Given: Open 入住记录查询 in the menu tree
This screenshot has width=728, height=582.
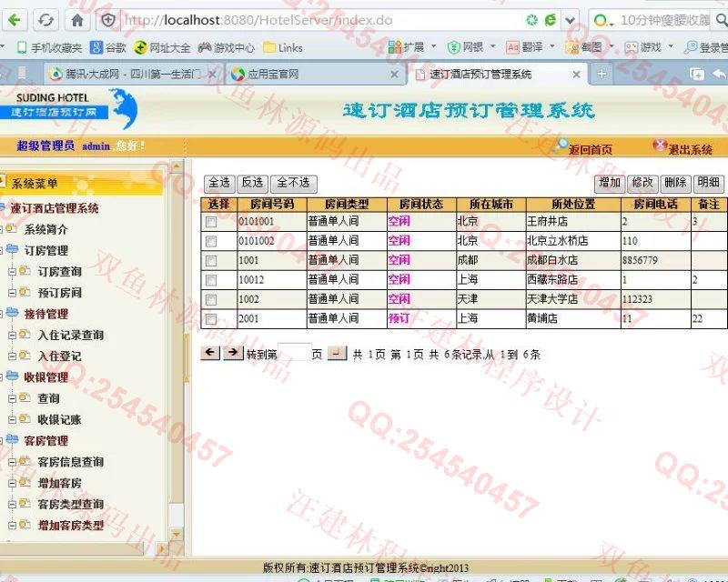Looking at the screenshot, I should (71, 335).
